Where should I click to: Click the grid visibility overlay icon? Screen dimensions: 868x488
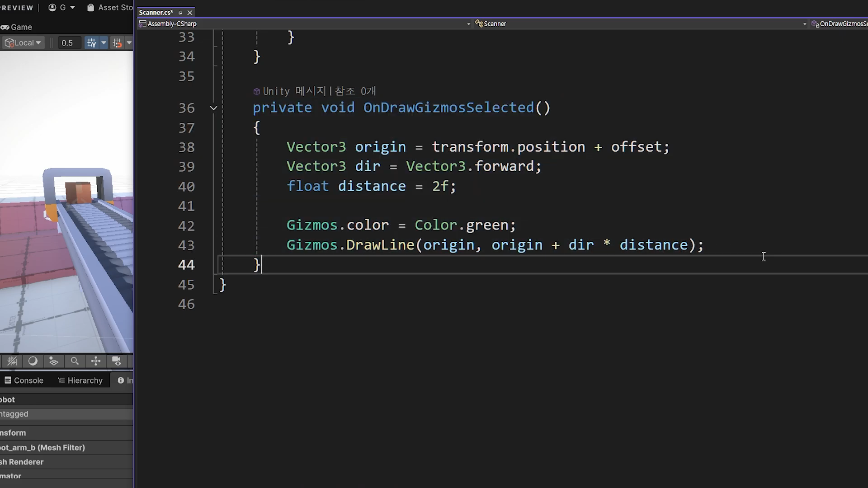tap(12, 361)
